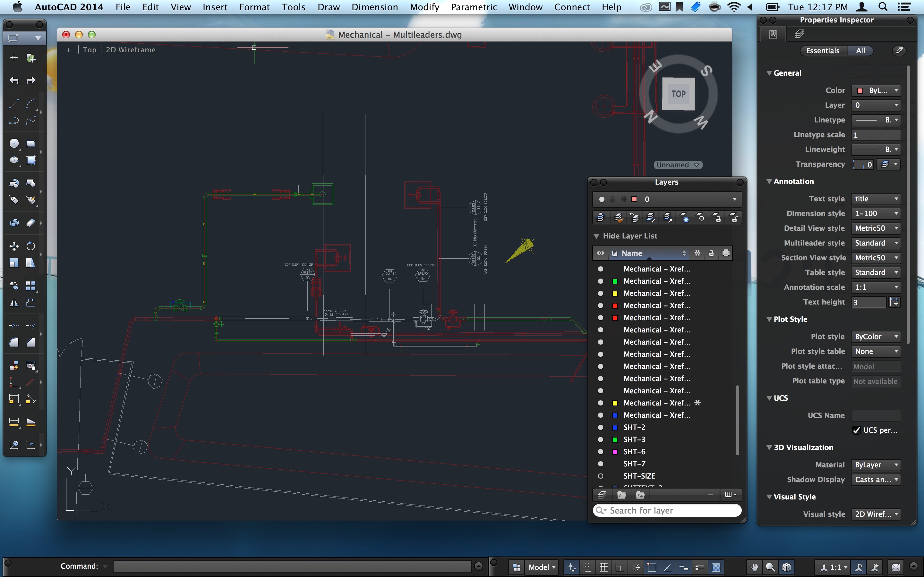
Task: Toggle visibility of SHT-3 layer
Action: (x=600, y=439)
